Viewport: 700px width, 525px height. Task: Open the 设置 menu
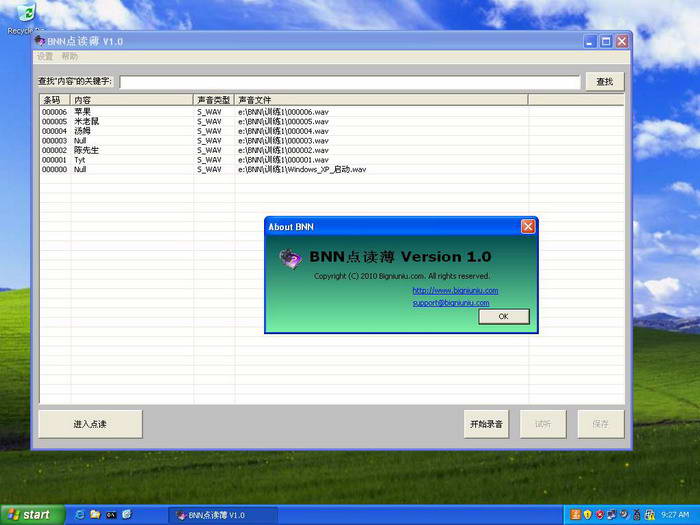pos(45,56)
